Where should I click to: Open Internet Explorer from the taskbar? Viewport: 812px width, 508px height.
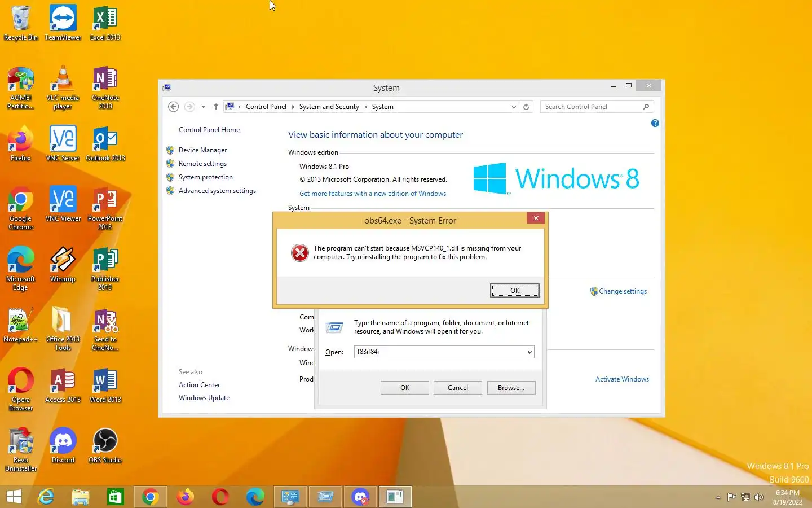[x=46, y=497]
